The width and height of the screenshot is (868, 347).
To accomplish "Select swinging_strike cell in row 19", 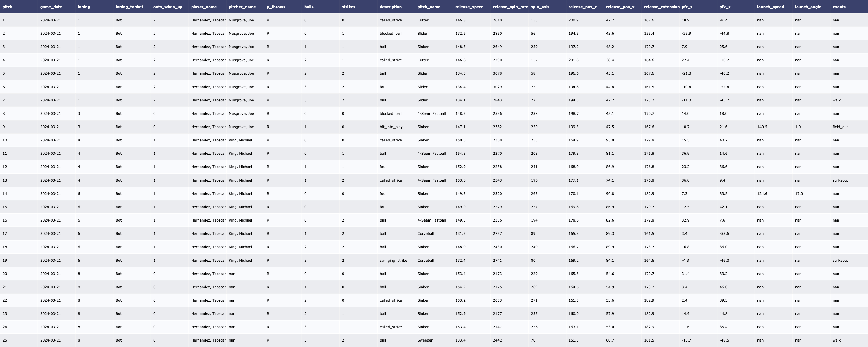I will 393,261.
